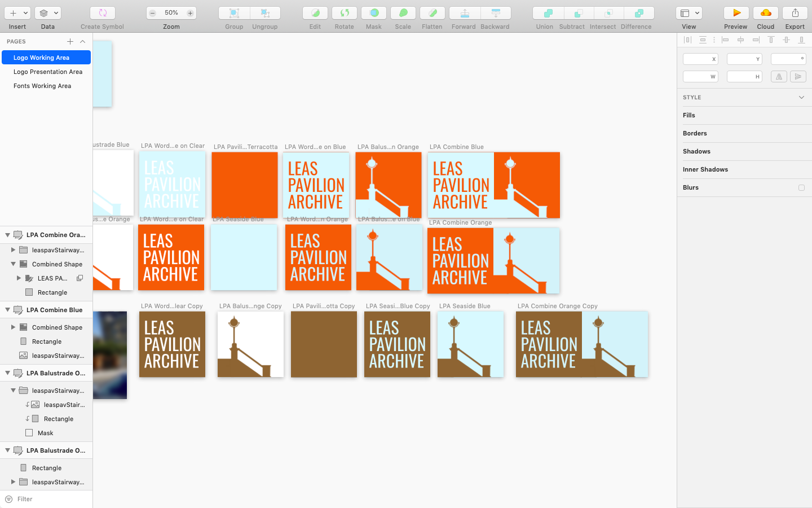Click the Mask tool icon

click(374, 12)
